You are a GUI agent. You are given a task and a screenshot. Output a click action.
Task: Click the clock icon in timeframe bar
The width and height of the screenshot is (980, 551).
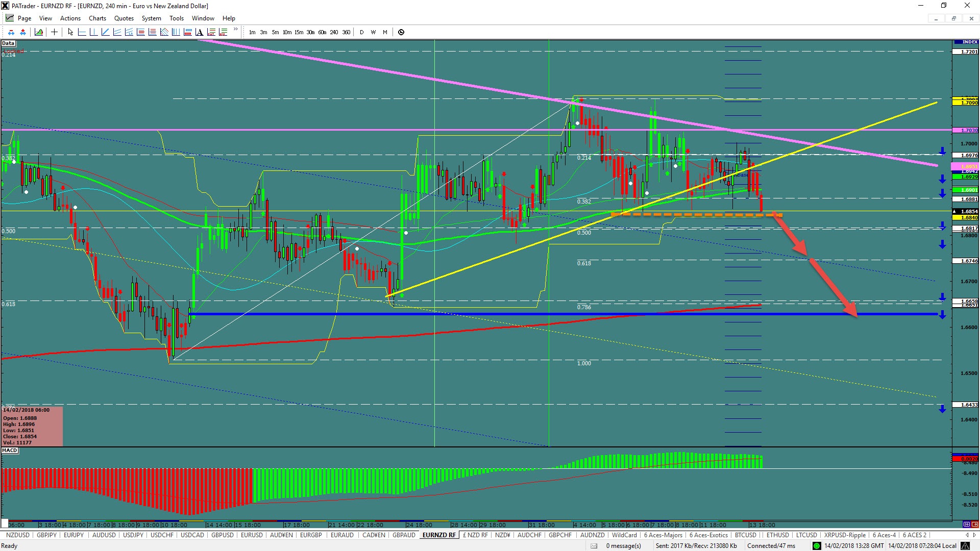(401, 32)
